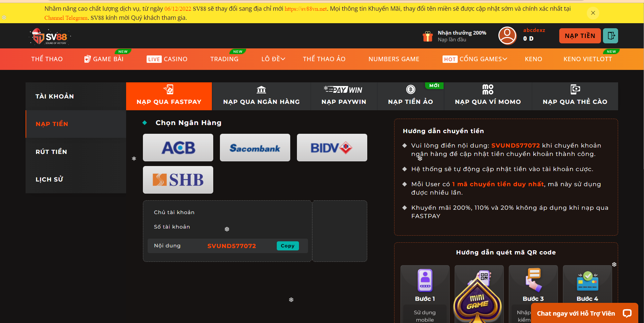This screenshot has width=644, height=323.
Task: Click the NẠP TIỀN button in header
Action: (580, 36)
